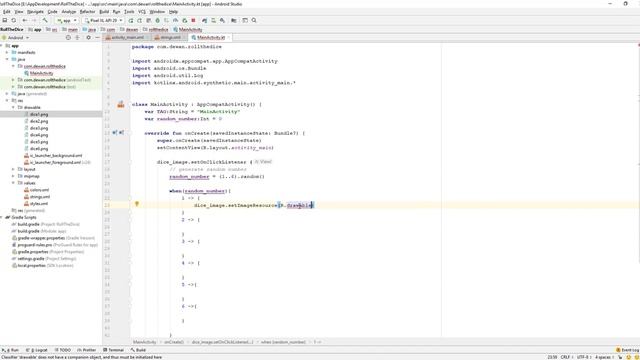Viewport: 640px width, 360px height.
Task: Click the collapse-all icon in Project panel header
Action: [x=77, y=38]
